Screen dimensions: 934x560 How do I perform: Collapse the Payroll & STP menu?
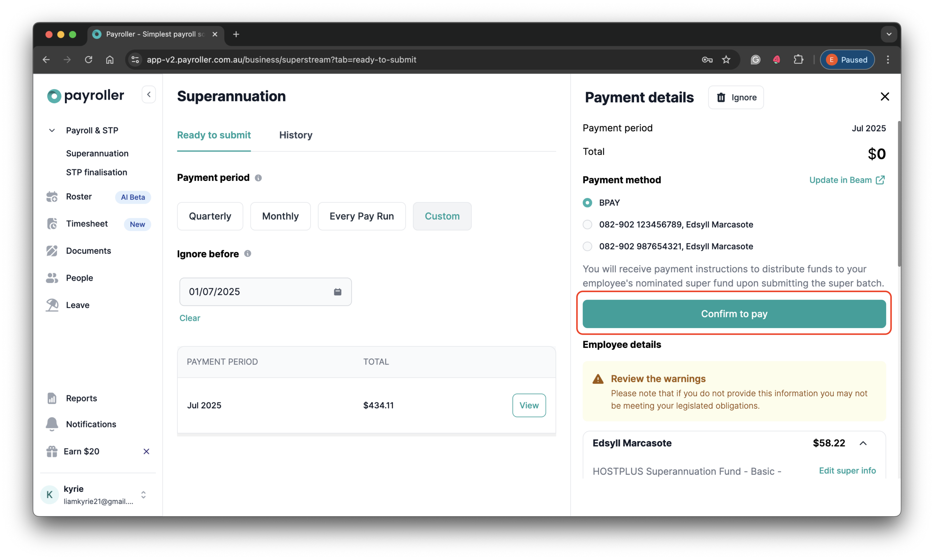(52, 131)
